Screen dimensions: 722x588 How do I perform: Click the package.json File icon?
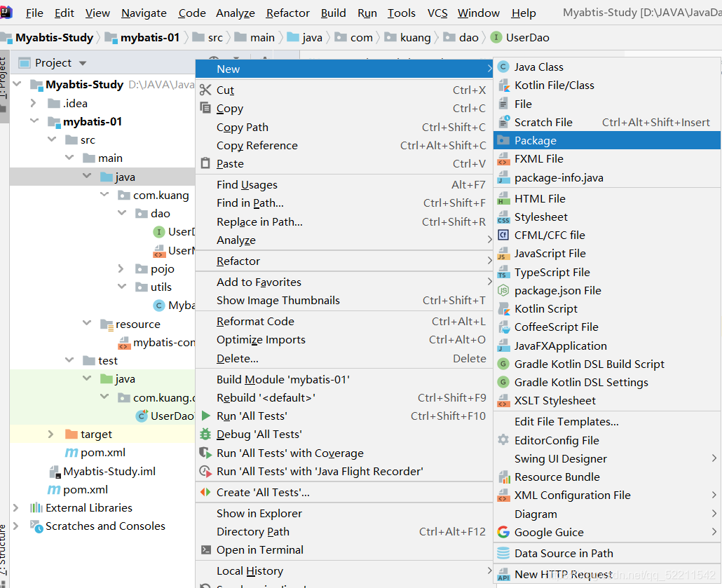pos(503,291)
